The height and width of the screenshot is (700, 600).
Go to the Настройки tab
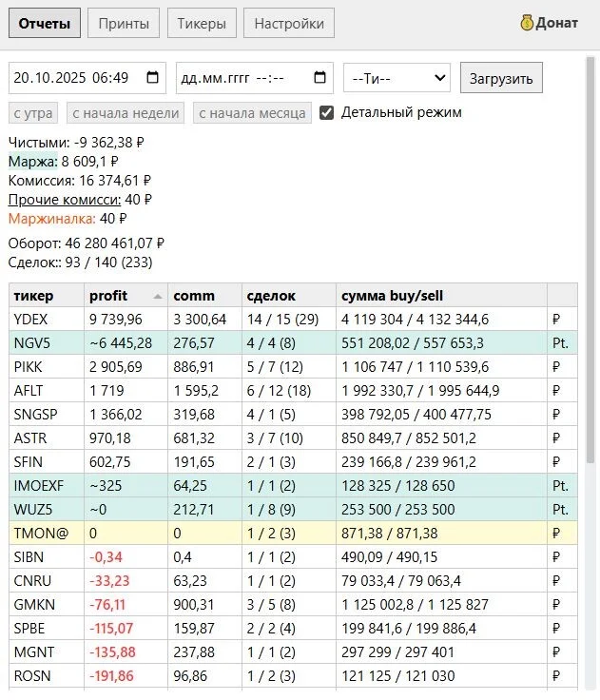(289, 23)
